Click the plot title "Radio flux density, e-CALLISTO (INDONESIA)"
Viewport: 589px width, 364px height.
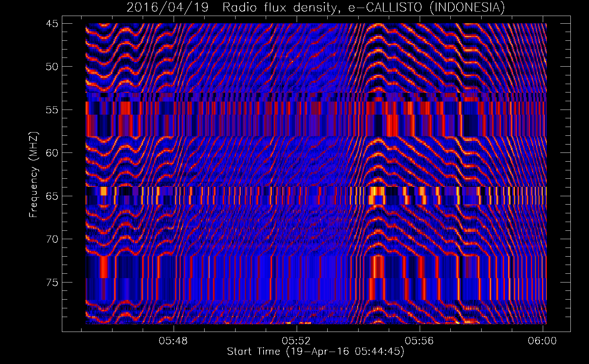tap(364, 7)
